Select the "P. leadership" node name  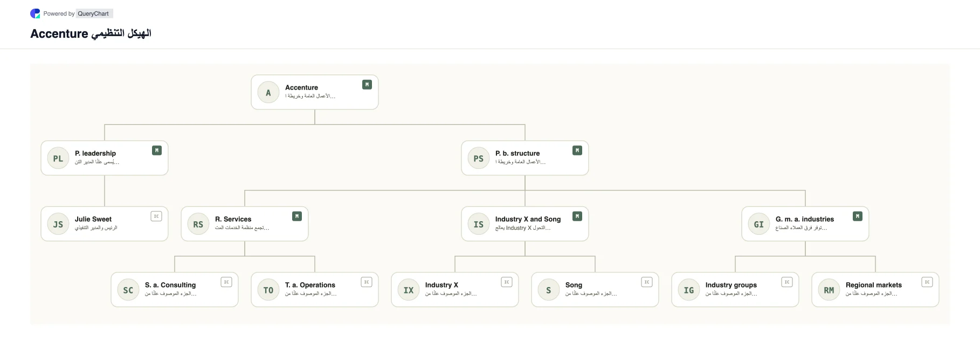click(x=95, y=153)
